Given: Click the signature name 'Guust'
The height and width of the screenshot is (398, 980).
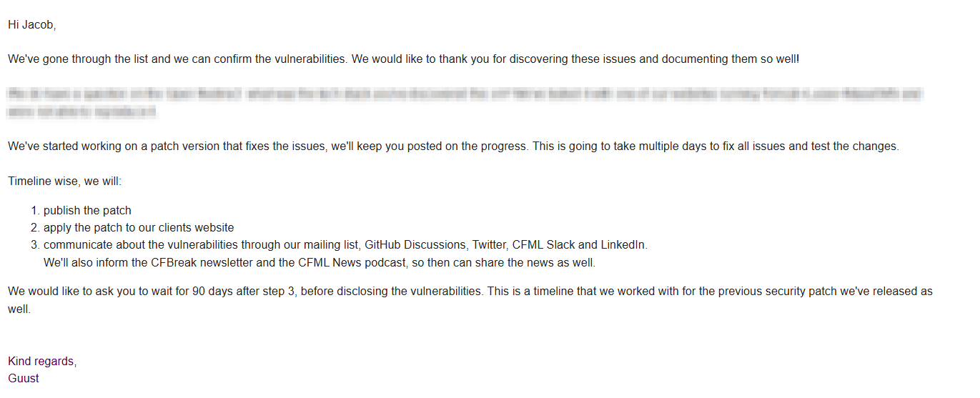Looking at the screenshot, I should tap(24, 378).
